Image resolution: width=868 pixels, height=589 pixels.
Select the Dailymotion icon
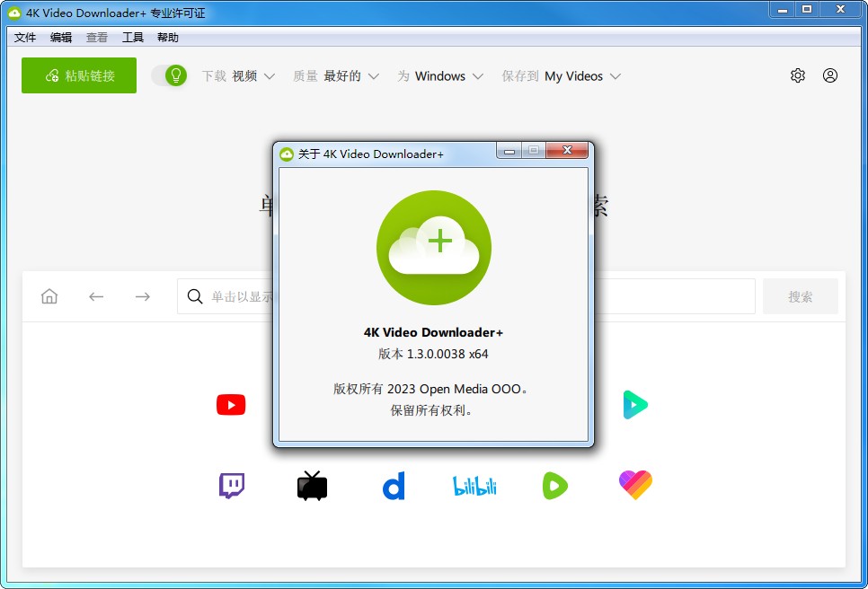tap(393, 485)
